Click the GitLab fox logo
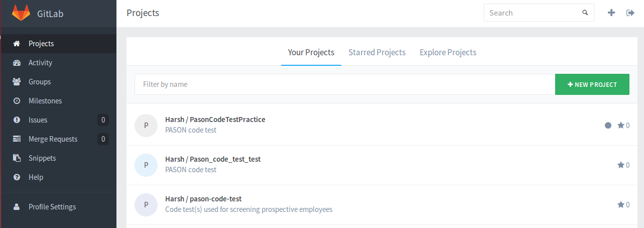The height and width of the screenshot is (228, 644). [x=21, y=13]
